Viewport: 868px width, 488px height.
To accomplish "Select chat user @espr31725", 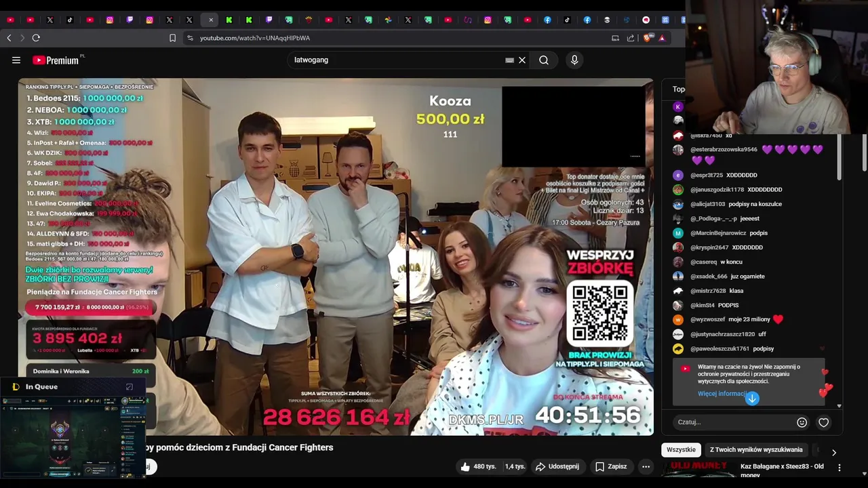I will [x=706, y=176].
